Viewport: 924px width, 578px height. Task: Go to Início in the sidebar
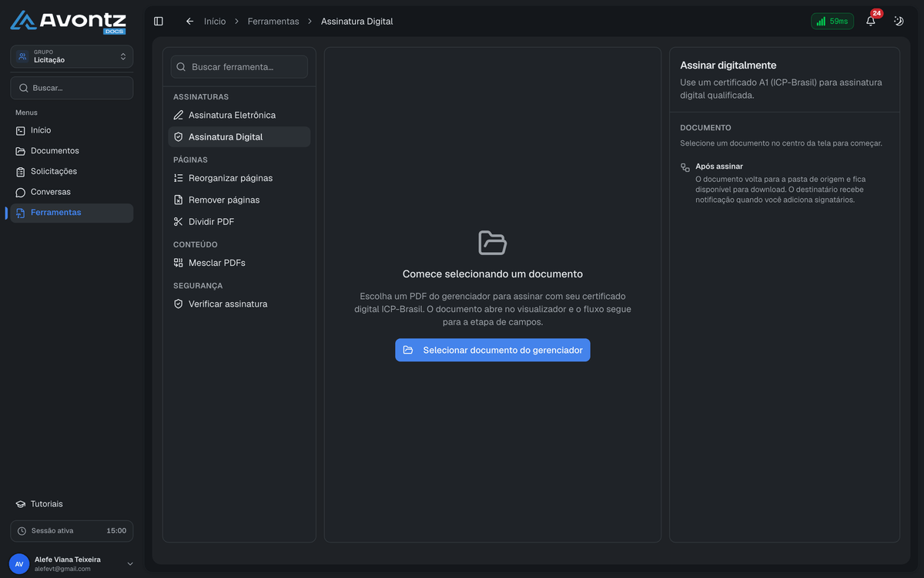72,130
